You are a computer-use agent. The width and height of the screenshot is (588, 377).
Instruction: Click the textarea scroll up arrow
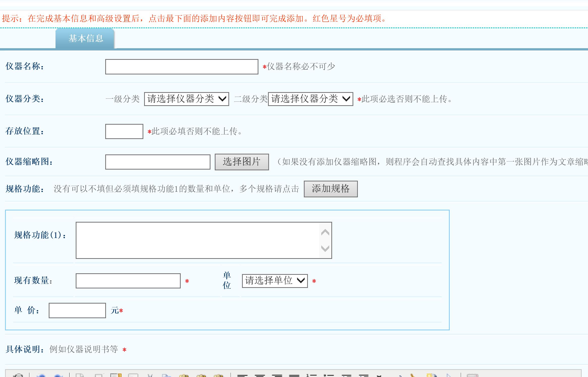pos(325,232)
